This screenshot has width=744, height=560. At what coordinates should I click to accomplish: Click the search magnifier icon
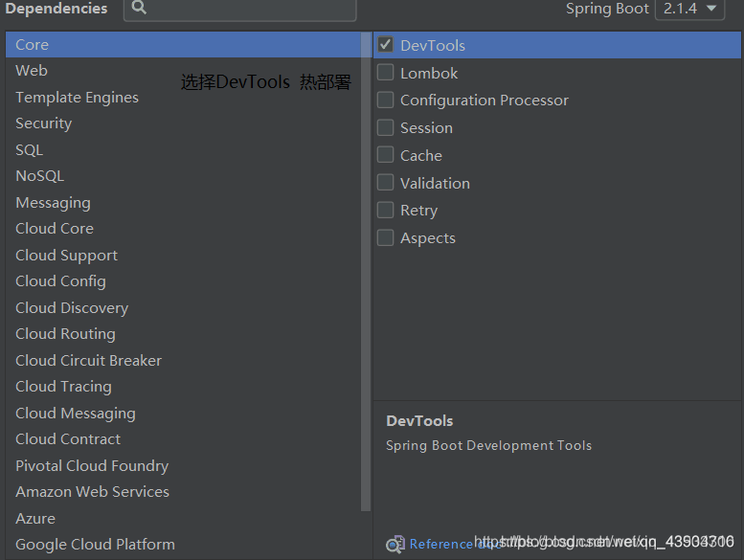pos(139,7)
